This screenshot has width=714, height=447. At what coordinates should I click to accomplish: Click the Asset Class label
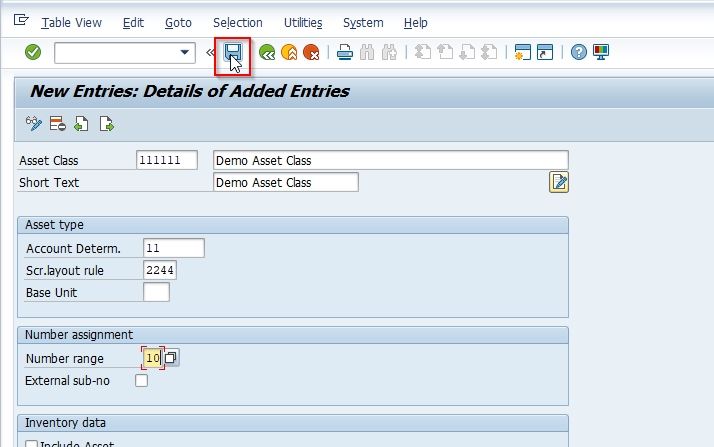[49, 161]
